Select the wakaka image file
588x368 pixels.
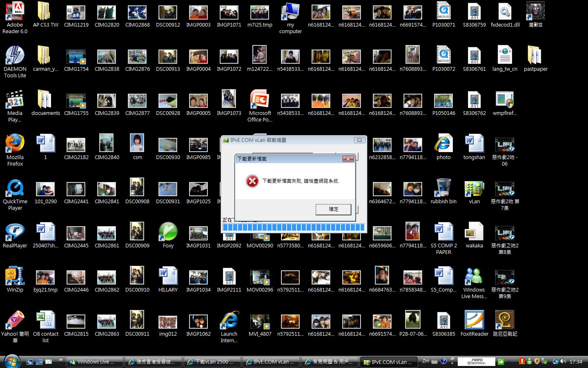click(x=474, y=236)
